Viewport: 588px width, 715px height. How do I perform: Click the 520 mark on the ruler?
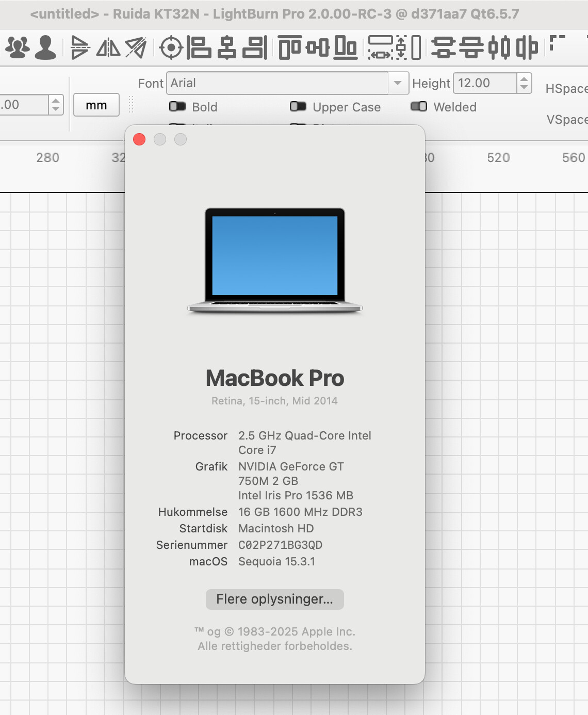pos(498,157)
